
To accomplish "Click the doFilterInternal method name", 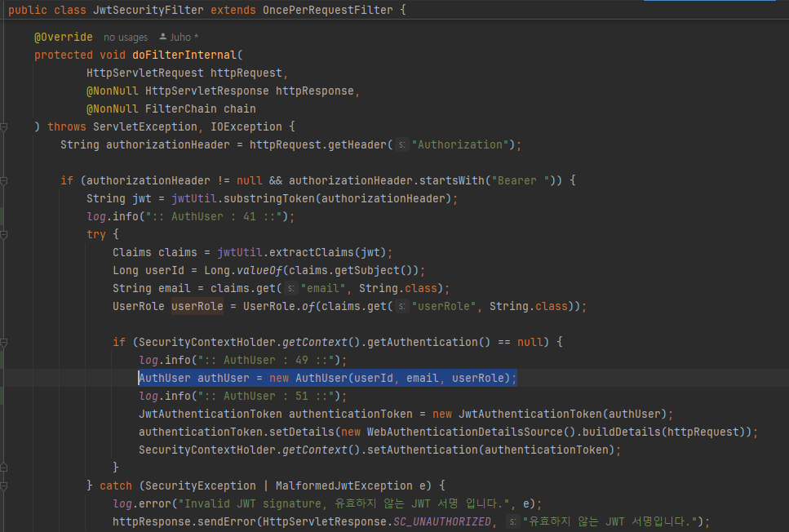I will click(x=184, y=55).
